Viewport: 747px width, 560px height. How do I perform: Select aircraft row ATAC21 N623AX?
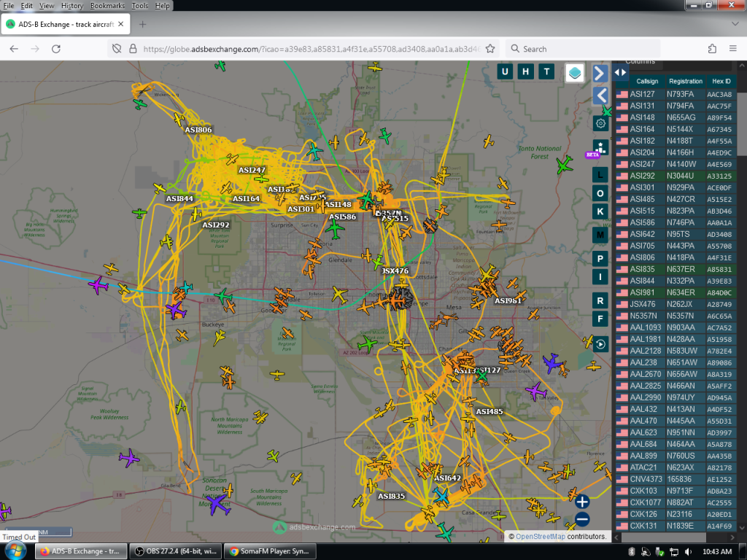coord(676,467)
